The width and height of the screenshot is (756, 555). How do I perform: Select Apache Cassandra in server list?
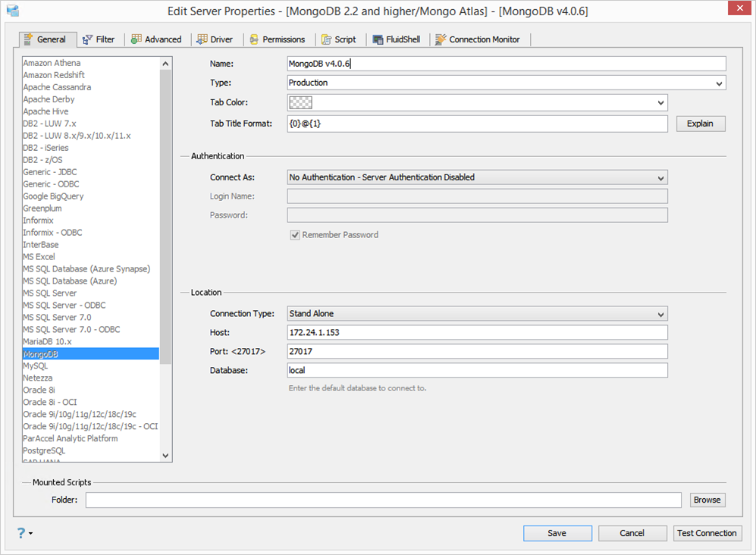tap(91, 87)
